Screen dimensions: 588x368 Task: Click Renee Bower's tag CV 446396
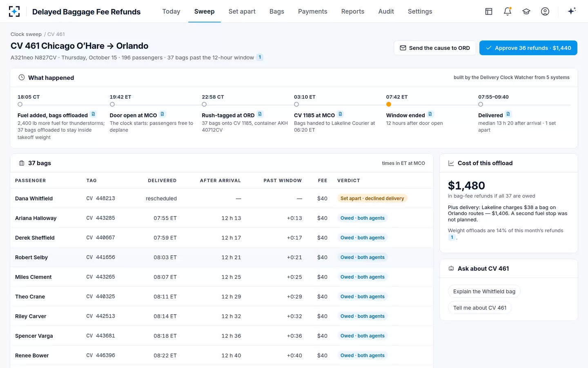[x=100, y=355]
